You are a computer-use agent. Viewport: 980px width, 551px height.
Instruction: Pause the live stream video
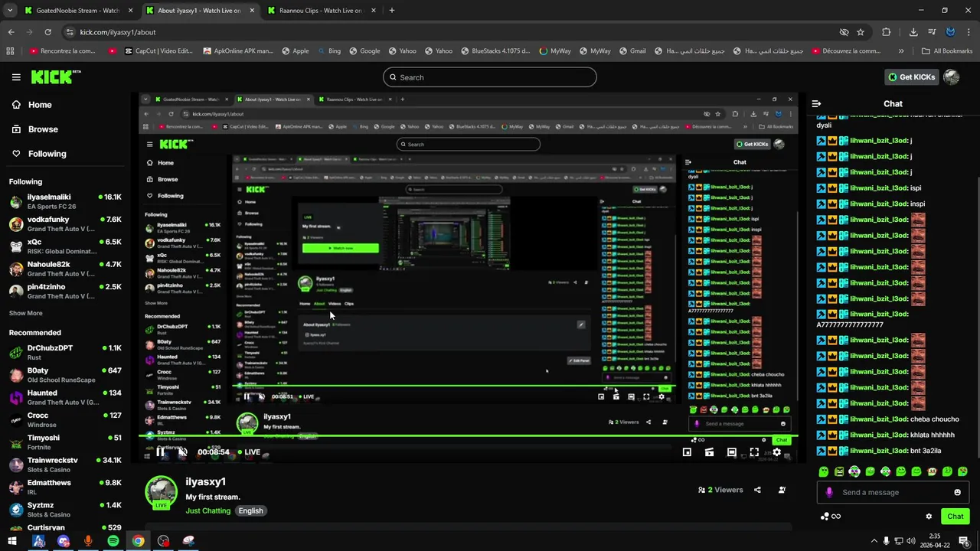(x=161, y=452)
